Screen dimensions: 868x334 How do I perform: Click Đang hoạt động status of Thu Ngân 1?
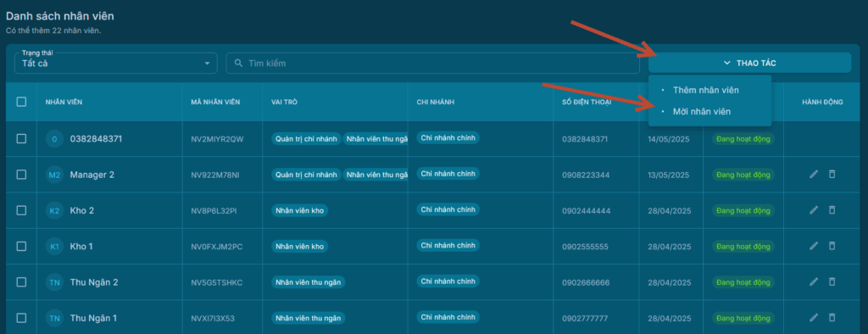tap(743, 318)
